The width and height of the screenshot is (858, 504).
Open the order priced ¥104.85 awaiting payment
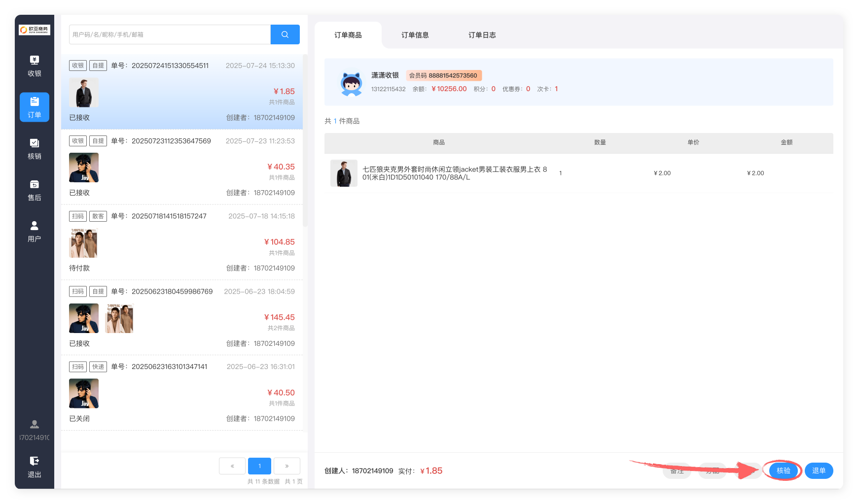[x=182, y=242]
